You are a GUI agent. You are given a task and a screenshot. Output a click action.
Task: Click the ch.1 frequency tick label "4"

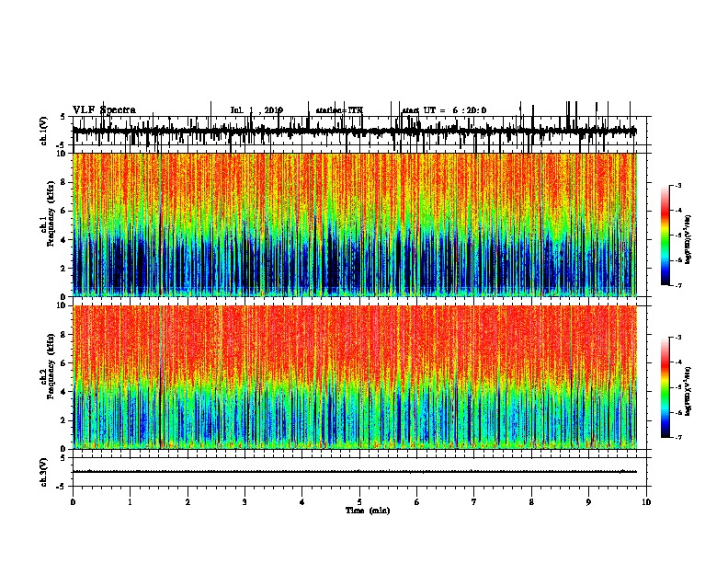(63, 240)
